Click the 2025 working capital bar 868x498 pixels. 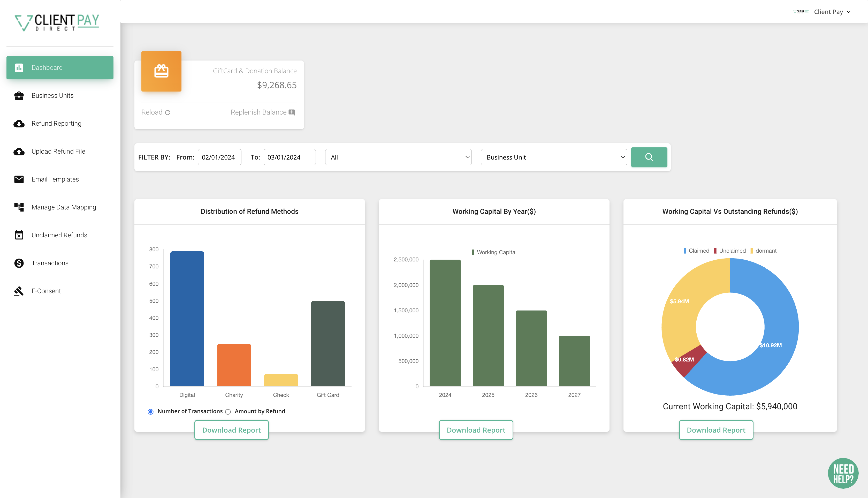(x=488, y=336)
